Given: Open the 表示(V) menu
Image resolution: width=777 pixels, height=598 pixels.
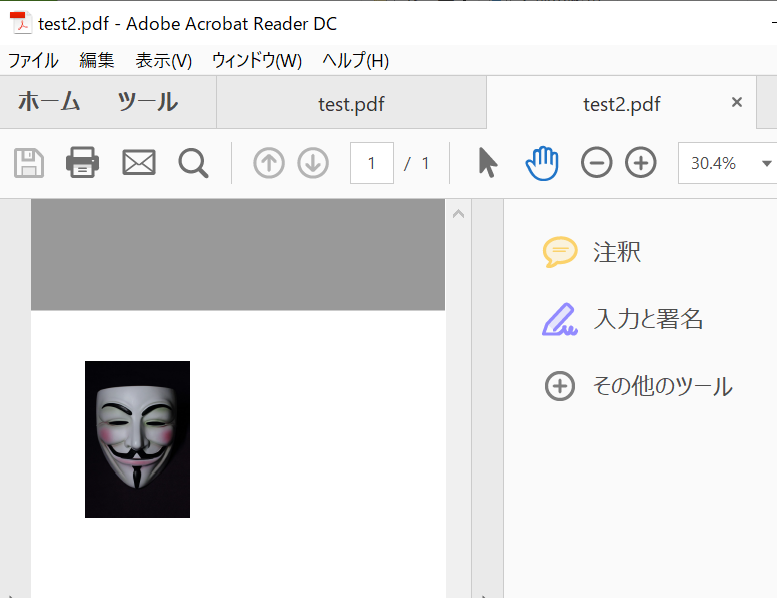Looking at the screenshot, I should (x=164, y=60).
